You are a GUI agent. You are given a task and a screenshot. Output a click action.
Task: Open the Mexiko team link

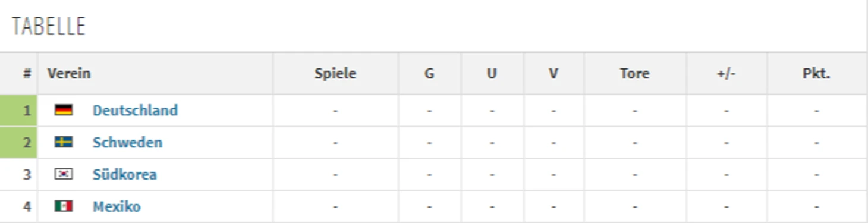[x=117, y=206]
